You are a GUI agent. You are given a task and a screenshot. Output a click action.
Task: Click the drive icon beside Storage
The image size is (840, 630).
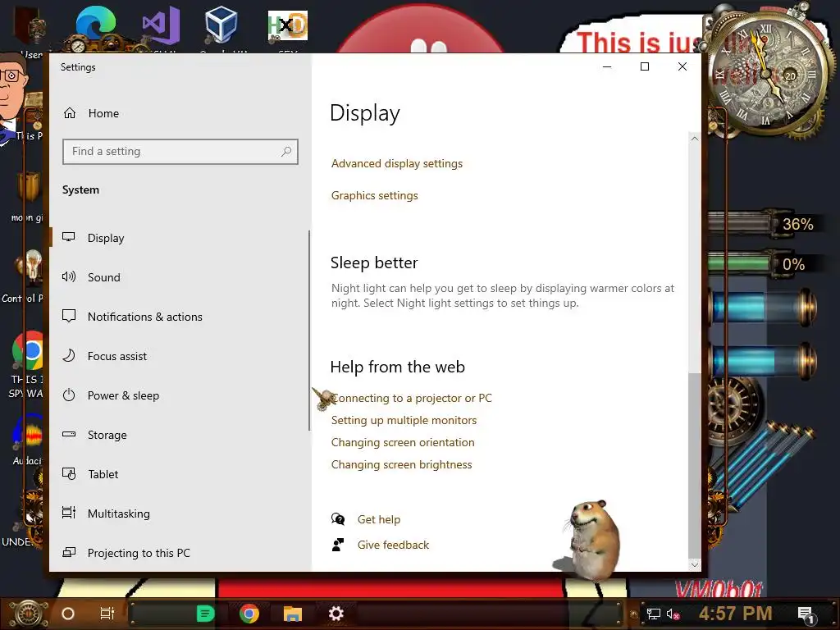(x=69, y=435)
